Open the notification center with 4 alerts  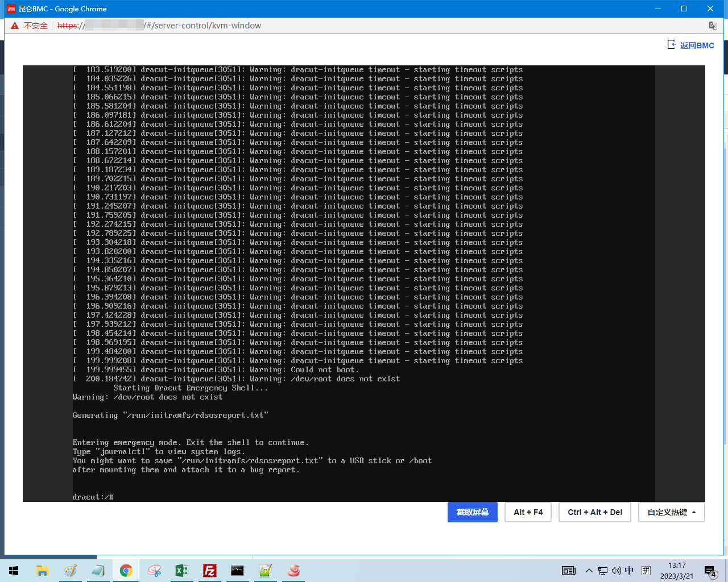(x=710, y=571)
